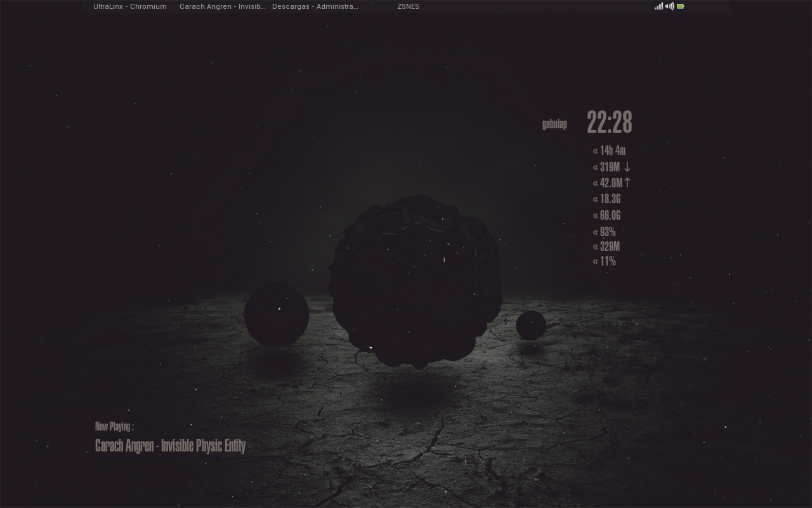Switch to the UltraLinx - Chromium window
This screenshot has width=812, height=508.
(130, 6)
